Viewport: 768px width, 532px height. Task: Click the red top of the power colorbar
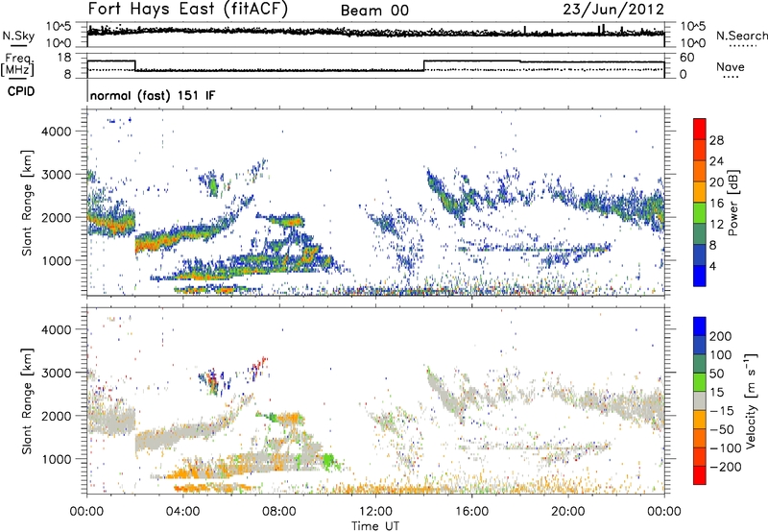700,128
